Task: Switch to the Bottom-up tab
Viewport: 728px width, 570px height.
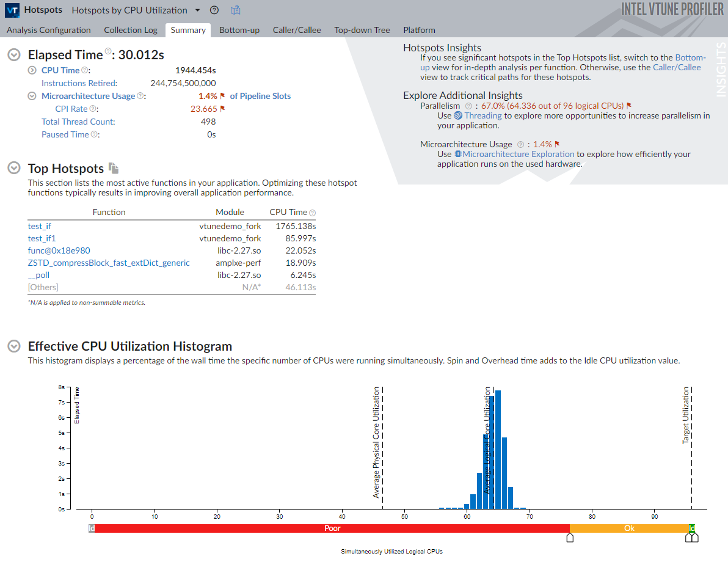Action: tap(239, 30)
